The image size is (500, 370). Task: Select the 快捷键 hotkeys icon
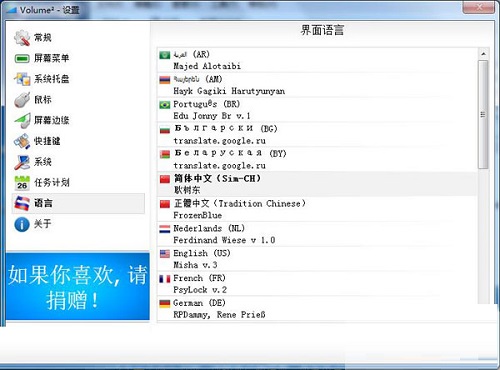coord(22,141)
